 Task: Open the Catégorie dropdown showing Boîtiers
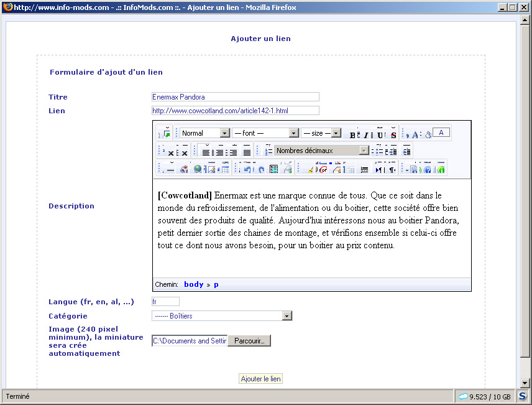221,316
